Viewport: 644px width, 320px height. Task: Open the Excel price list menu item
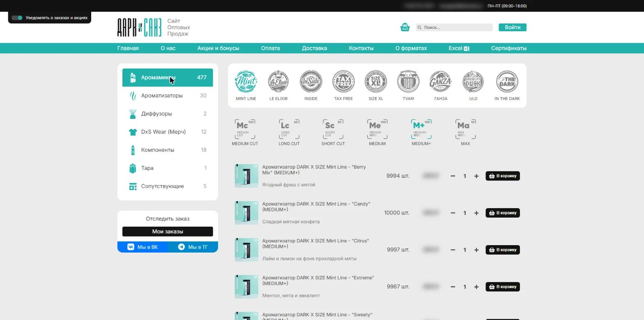pos(459,48)
